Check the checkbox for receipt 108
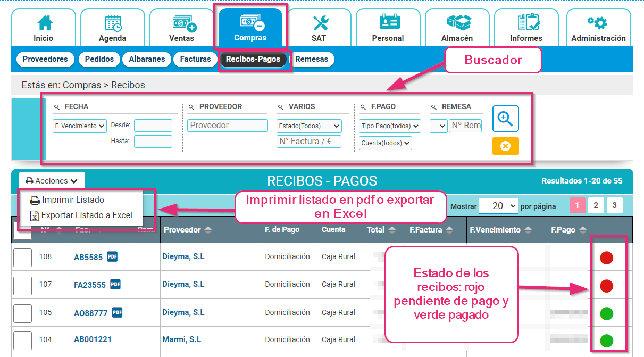The height and width of the screenshot is (357, 644). [x=22, y=258]
